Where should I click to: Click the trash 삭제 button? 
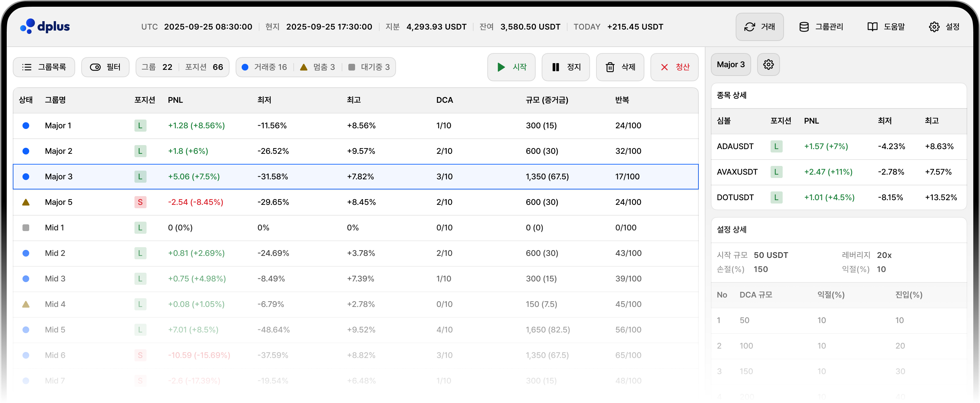620,67
